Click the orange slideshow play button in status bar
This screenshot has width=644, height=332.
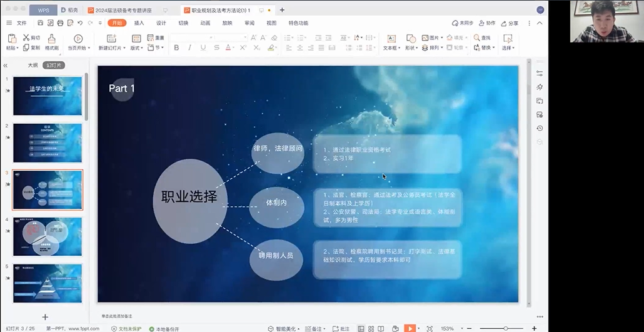click(410, 328)
